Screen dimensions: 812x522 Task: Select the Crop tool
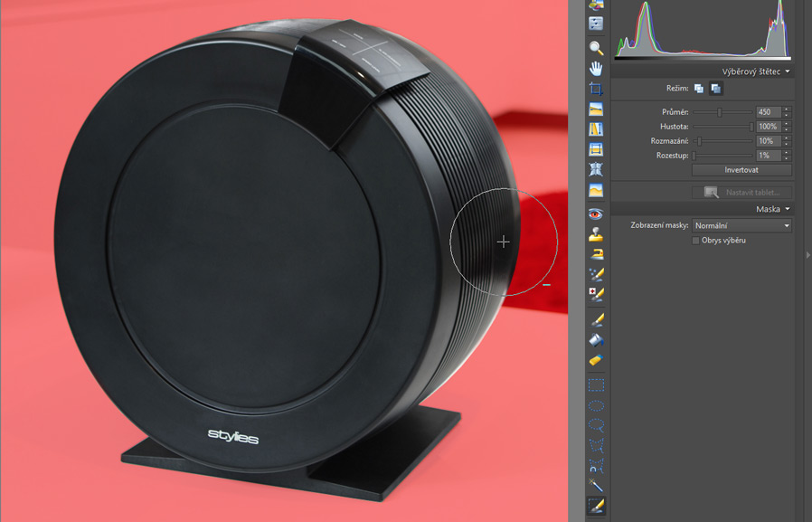pyautogui.click(x=596, y=89)
